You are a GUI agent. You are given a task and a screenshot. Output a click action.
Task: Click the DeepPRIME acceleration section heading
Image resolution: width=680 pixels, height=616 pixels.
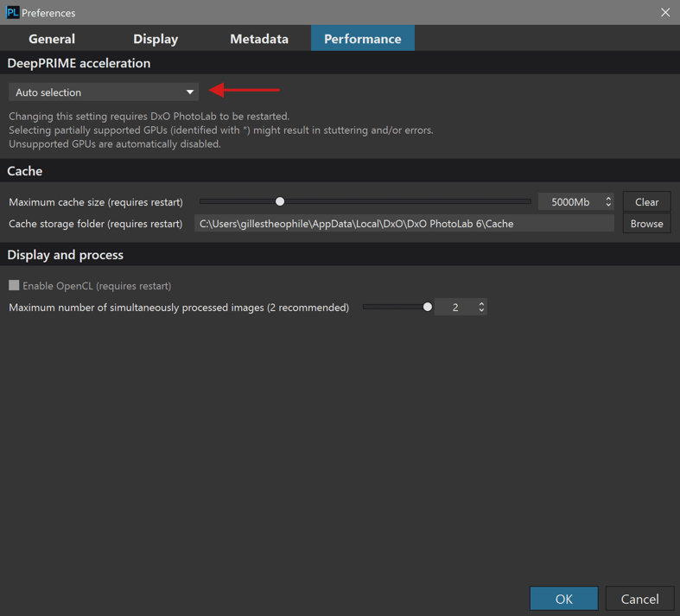79,63
